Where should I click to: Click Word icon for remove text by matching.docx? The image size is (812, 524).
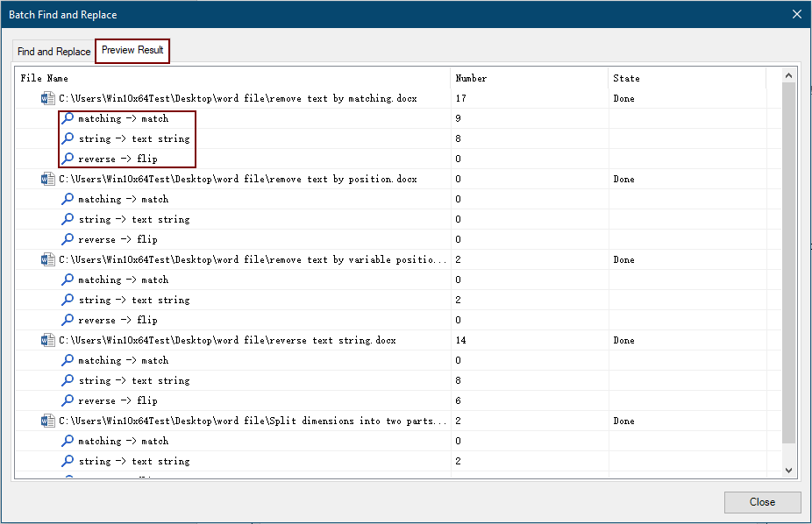(48, 98)
